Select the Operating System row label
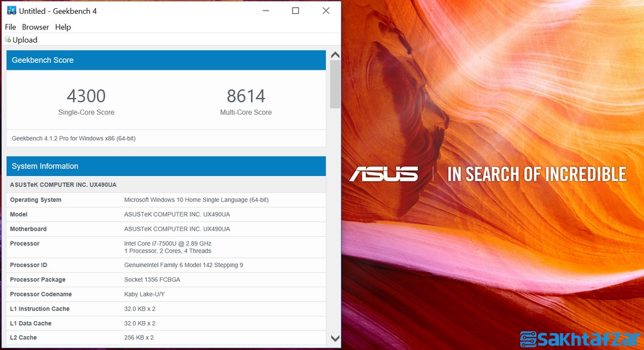The width and height of the screenshot is (644, 350). pos(36,200)
